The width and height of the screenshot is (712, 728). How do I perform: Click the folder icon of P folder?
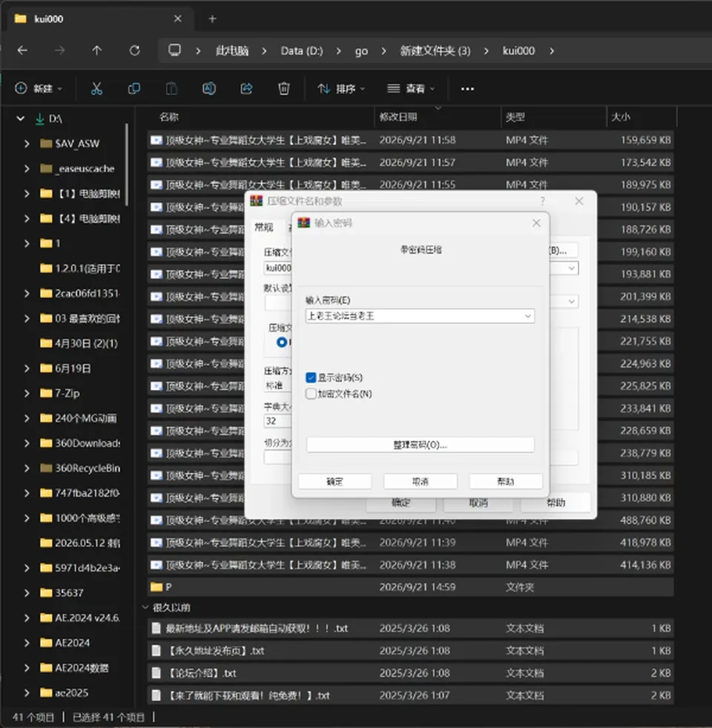coord(156,587)
